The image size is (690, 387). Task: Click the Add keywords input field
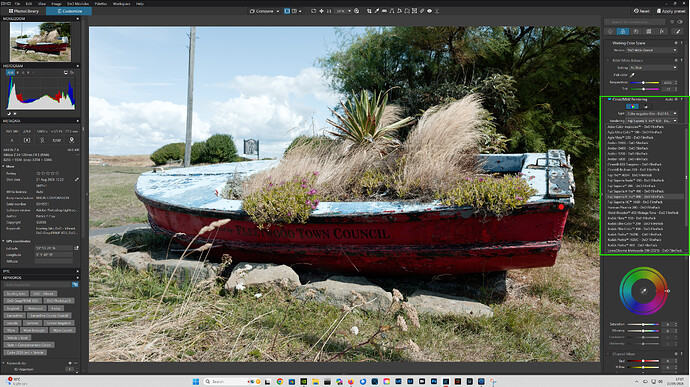[x=37, y=285]
